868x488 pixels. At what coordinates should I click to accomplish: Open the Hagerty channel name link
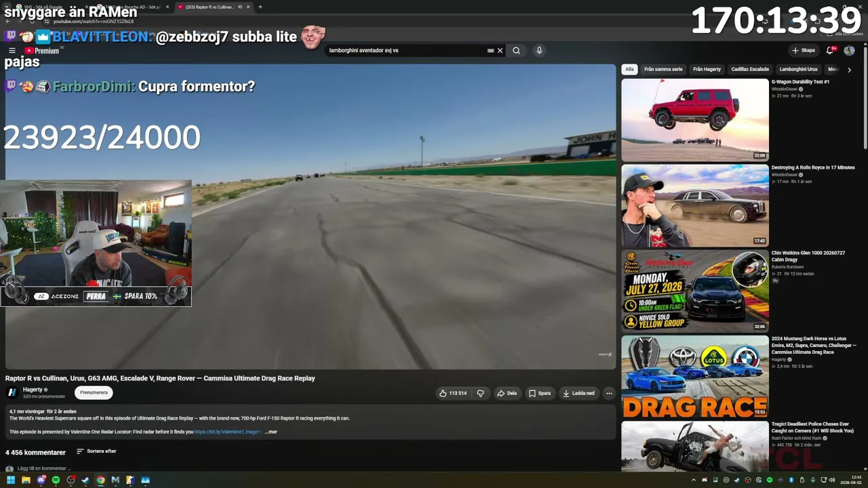click(x=33, y=390)
